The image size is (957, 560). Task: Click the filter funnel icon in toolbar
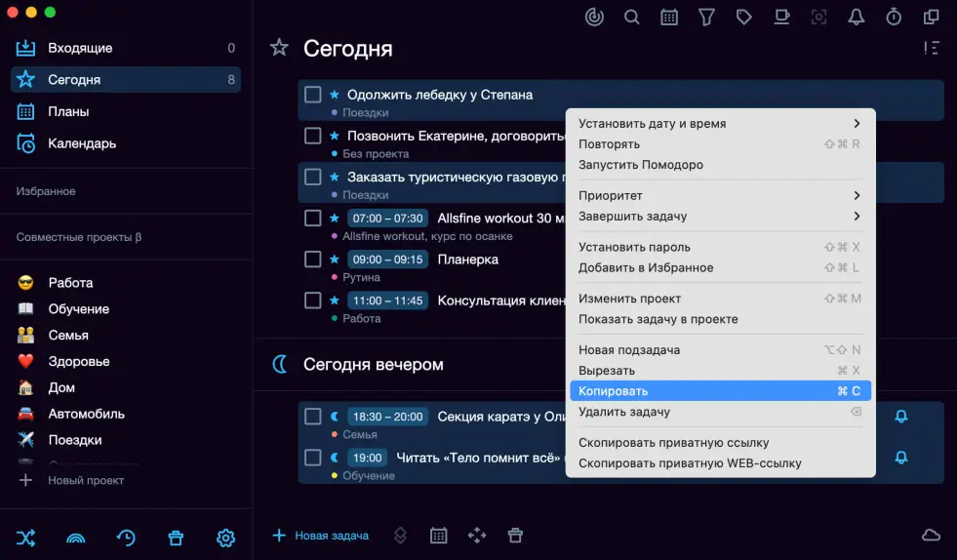[706, 17]
